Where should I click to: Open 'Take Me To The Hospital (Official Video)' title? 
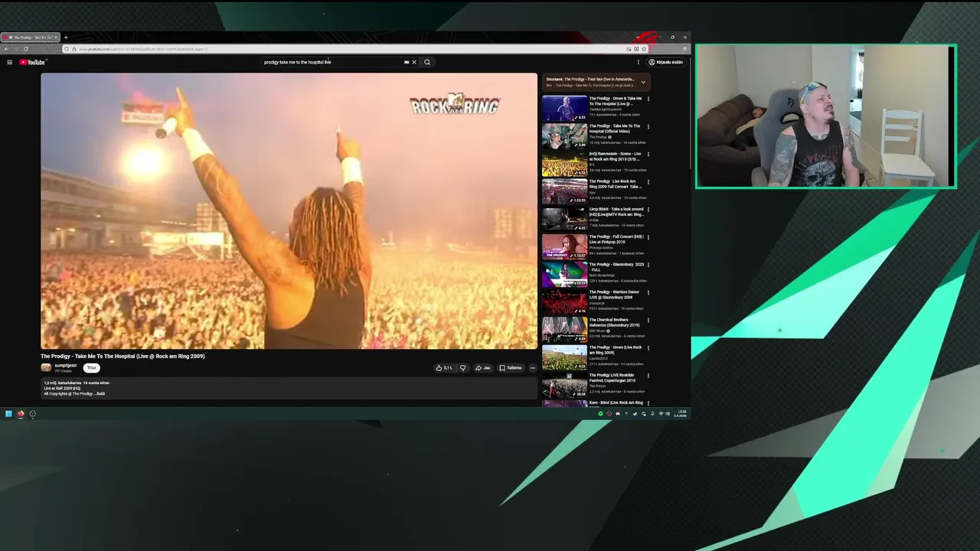(615, 129)
